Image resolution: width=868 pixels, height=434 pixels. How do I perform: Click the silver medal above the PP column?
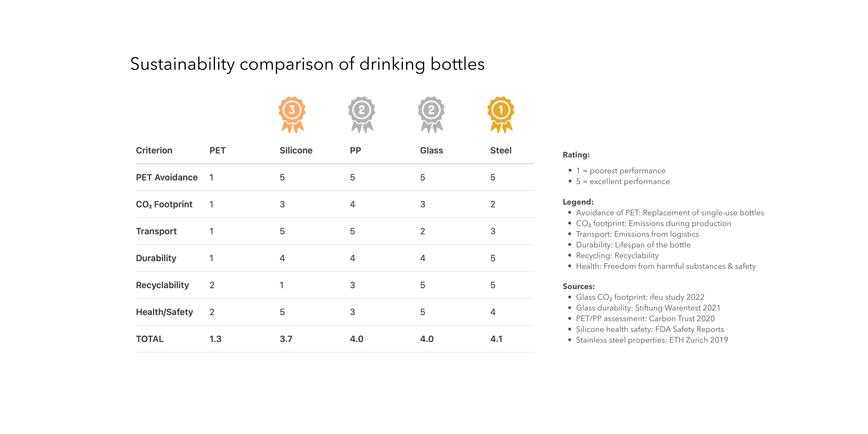point(362,114)
